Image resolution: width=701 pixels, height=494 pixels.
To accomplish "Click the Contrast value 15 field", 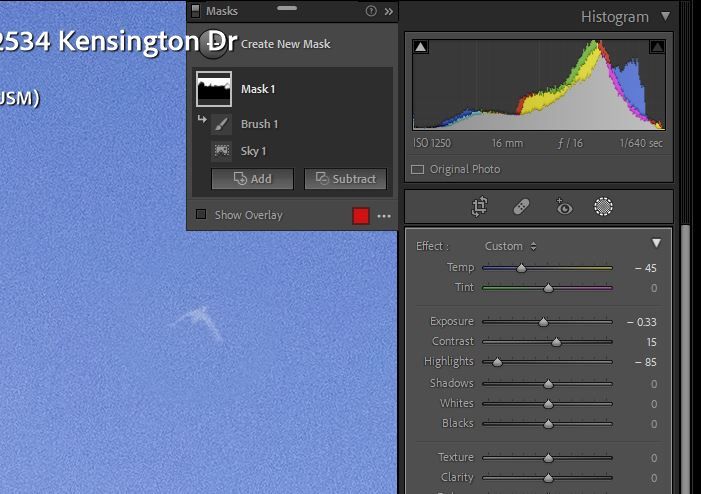I will (x=651, y=342).
